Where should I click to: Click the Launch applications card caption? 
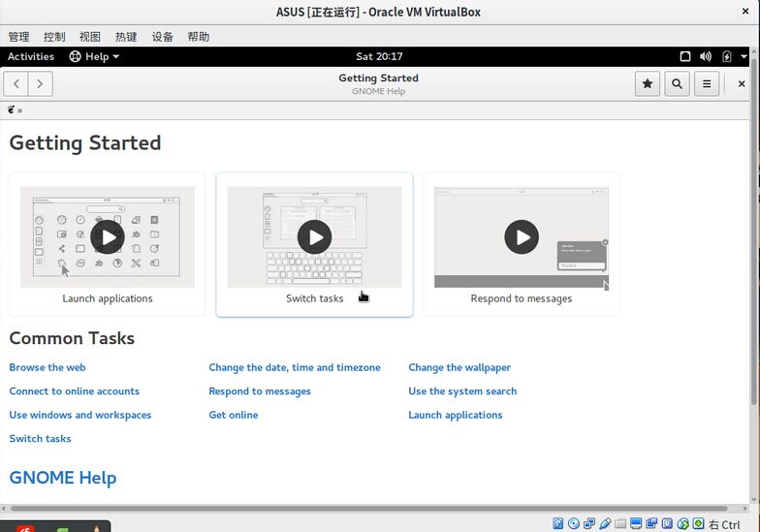107,298
